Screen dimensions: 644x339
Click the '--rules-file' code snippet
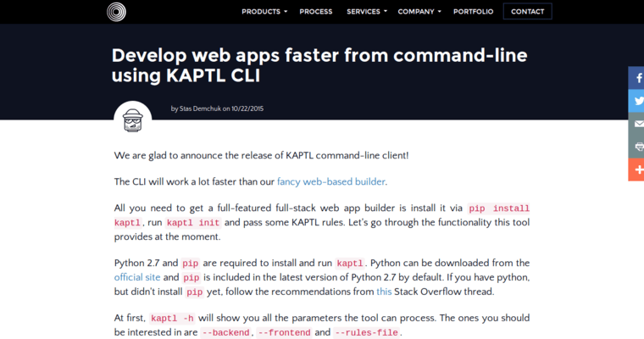pyautogui.click(x=365, y=333)
